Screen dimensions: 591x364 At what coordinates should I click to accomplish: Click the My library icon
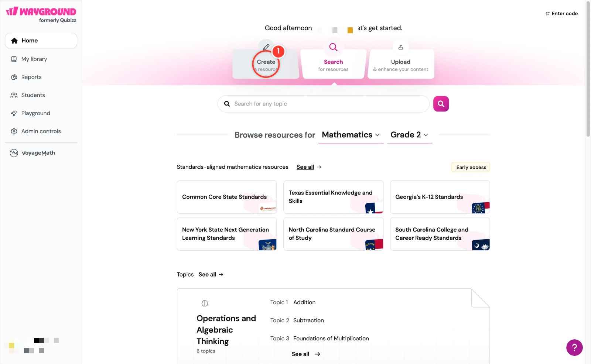point(14,59)
